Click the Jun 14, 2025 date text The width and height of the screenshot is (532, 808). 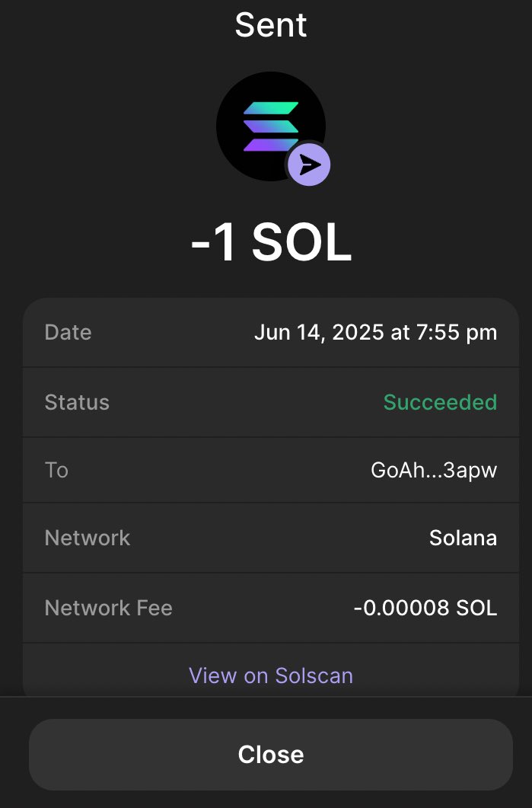(x=319, y=332)
